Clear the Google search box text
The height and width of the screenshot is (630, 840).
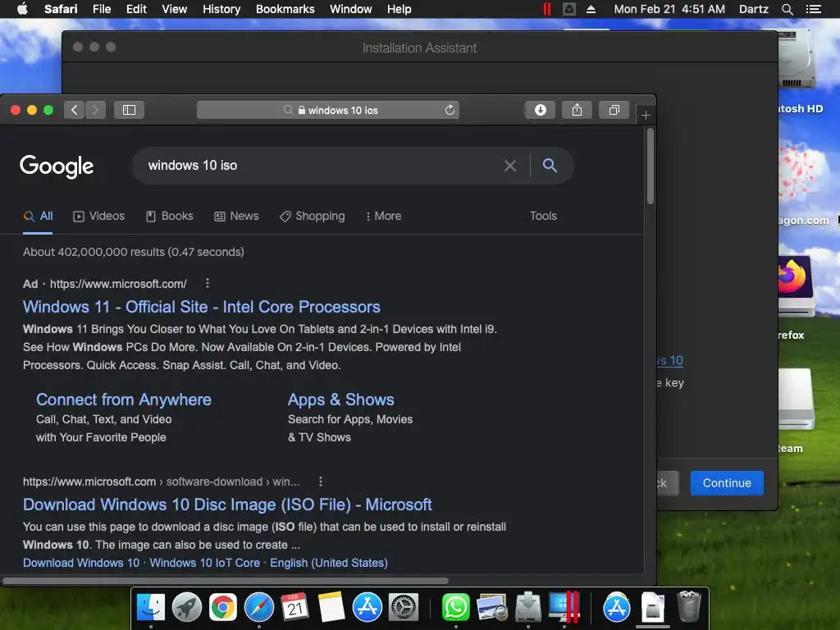[510, 166]
